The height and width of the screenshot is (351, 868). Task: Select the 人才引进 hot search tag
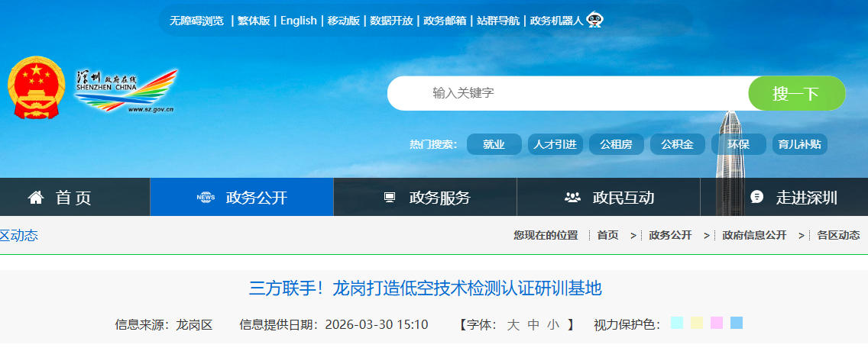click(x=555, y=144)
